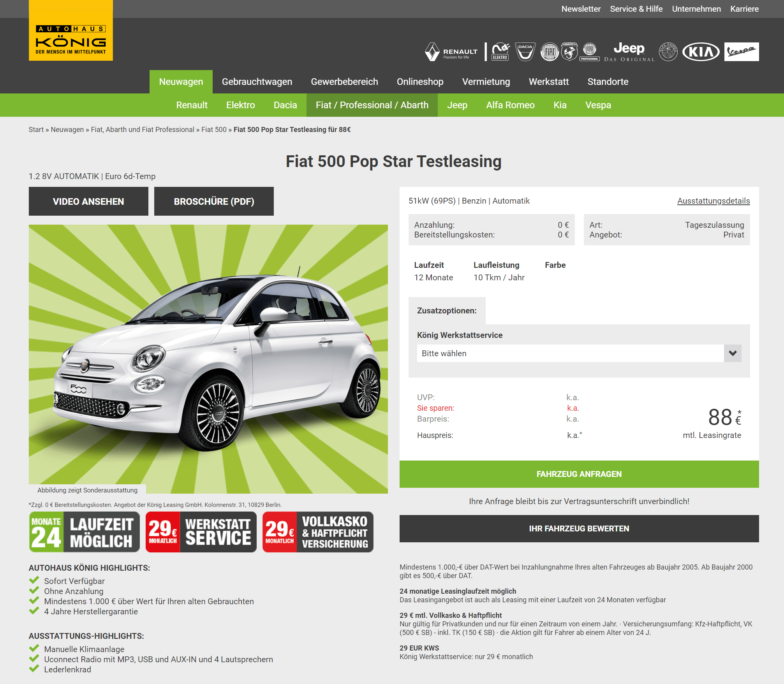Click the Manuelle Klimaanlage highlight

click(x=84, y=649)
